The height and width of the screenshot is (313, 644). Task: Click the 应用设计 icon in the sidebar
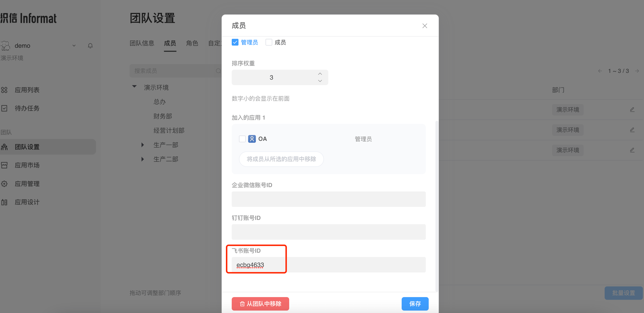pyautogui.click(x=4, y=202)
